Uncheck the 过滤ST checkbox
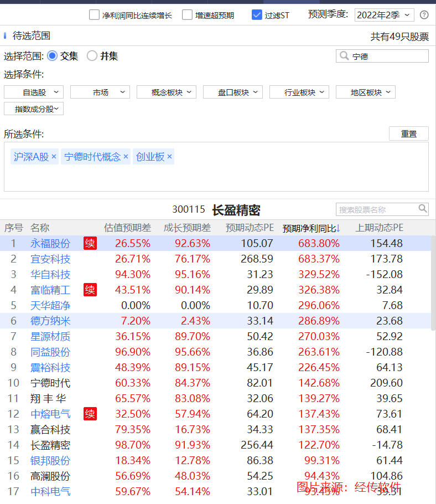This screenshot has width=436, height=504. 257,15
